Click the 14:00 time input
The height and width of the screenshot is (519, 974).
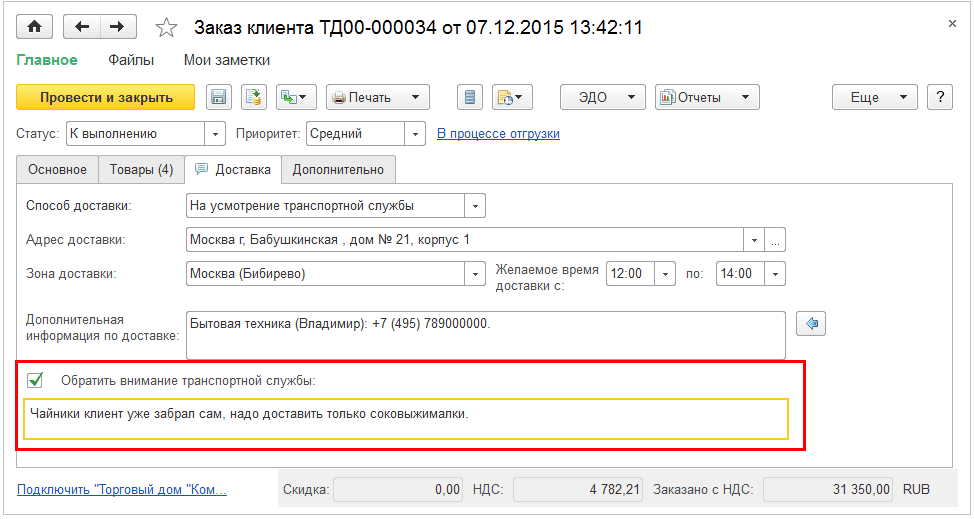(741, 274)
